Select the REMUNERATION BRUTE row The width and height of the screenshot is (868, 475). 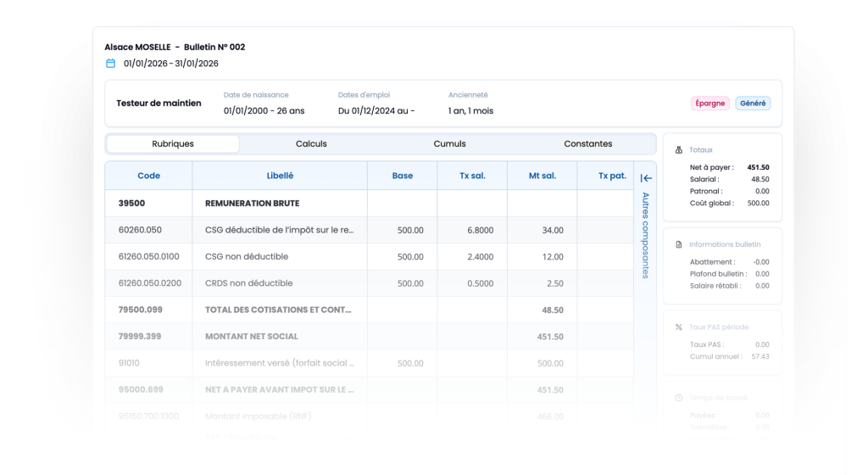(252, 204)
